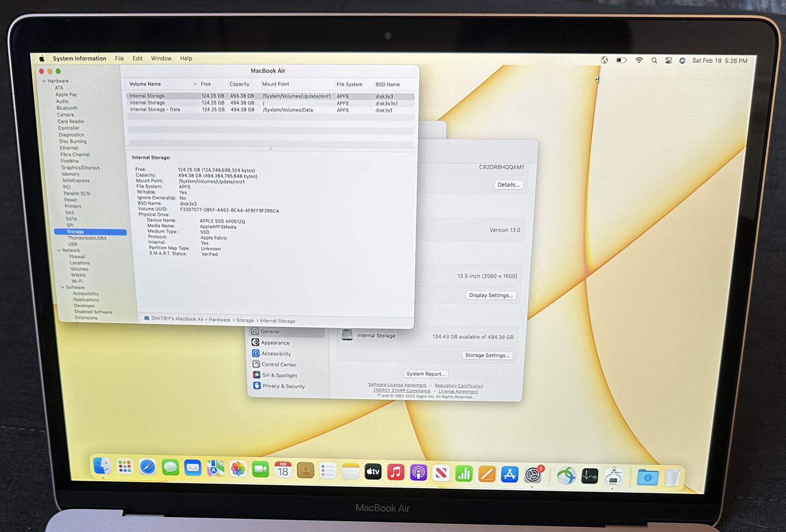Click the Storage Settings... button
The image size is (786, 532).
(488, 355)
